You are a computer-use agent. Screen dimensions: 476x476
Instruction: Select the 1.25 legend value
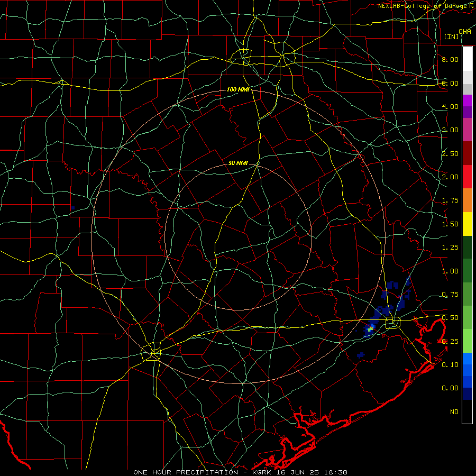pyautogui.click(x=450, y=248)
